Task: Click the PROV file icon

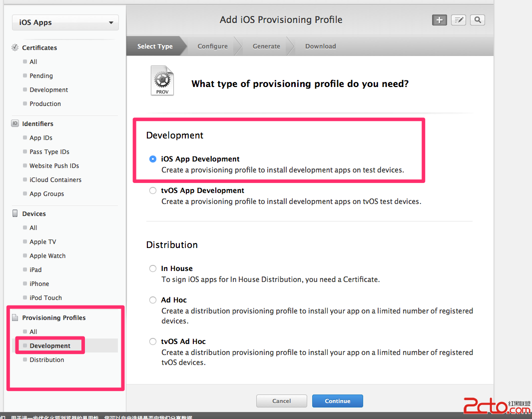Action: click(162, 81)
